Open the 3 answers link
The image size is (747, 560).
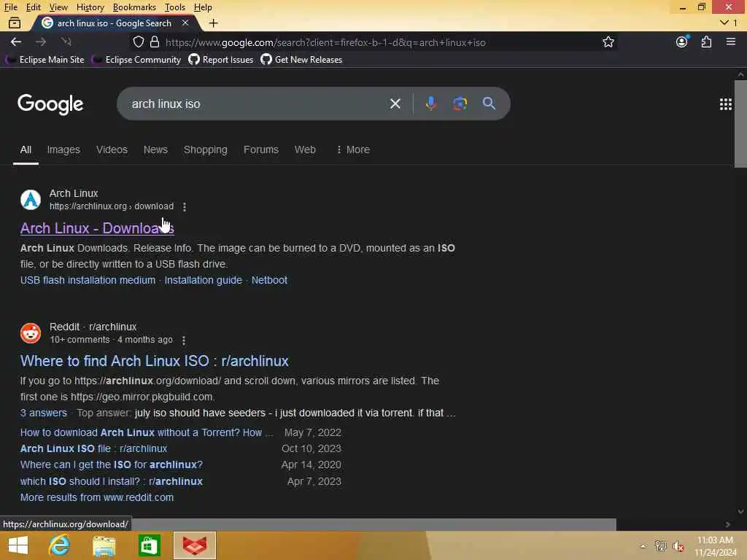(x=43, y=413)
